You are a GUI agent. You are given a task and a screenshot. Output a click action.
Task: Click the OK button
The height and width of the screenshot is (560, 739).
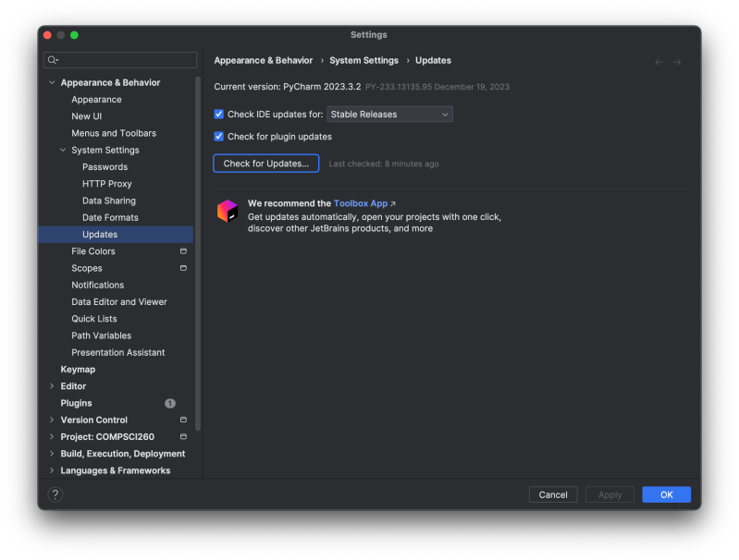pos(667,494)
